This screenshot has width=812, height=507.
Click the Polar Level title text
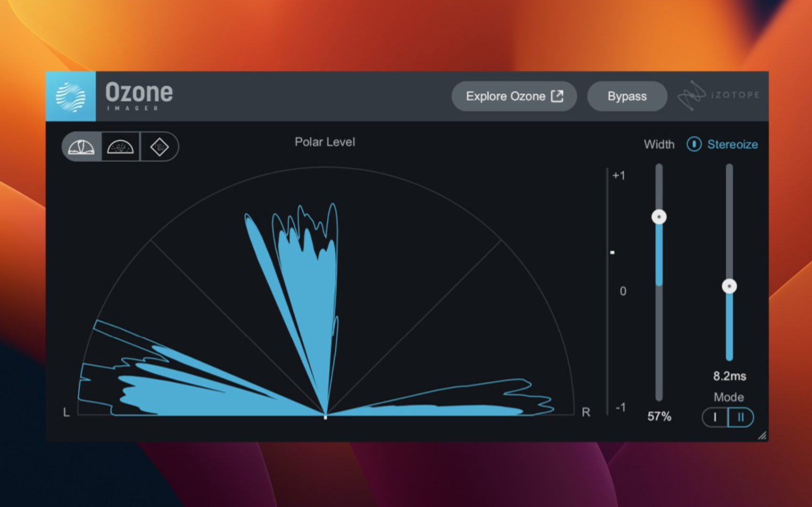coord(325,142)
